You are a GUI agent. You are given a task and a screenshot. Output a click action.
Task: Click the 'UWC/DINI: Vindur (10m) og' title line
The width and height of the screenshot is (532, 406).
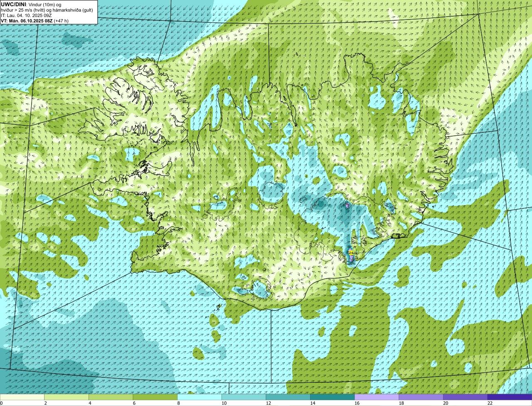pos(31,4)
